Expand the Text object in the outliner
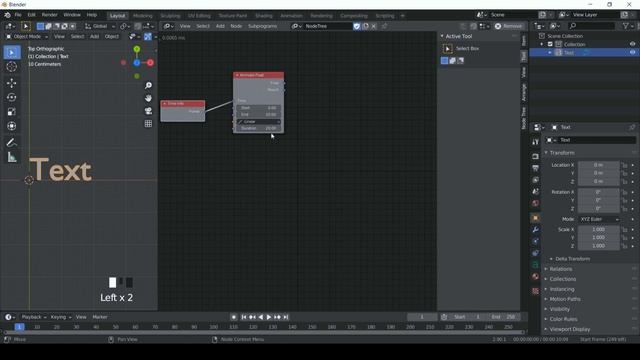This screenshot has height=360, width=640. pos(550,53)
